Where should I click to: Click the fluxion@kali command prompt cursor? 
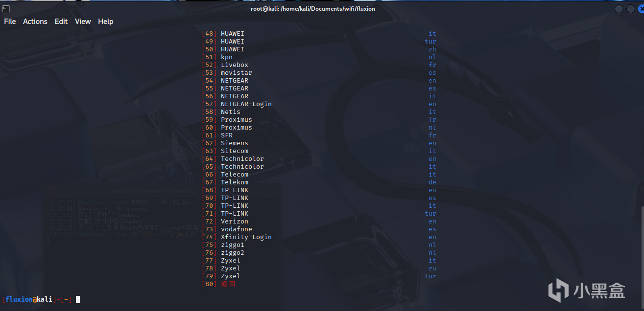coord(77,299)
